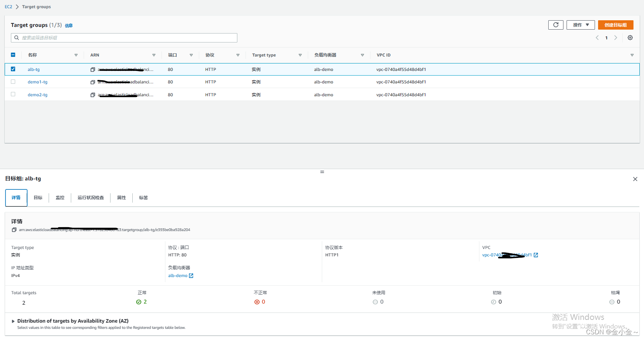
Task: Click the 创建目标组 button
Action: [x=616, y=25]
